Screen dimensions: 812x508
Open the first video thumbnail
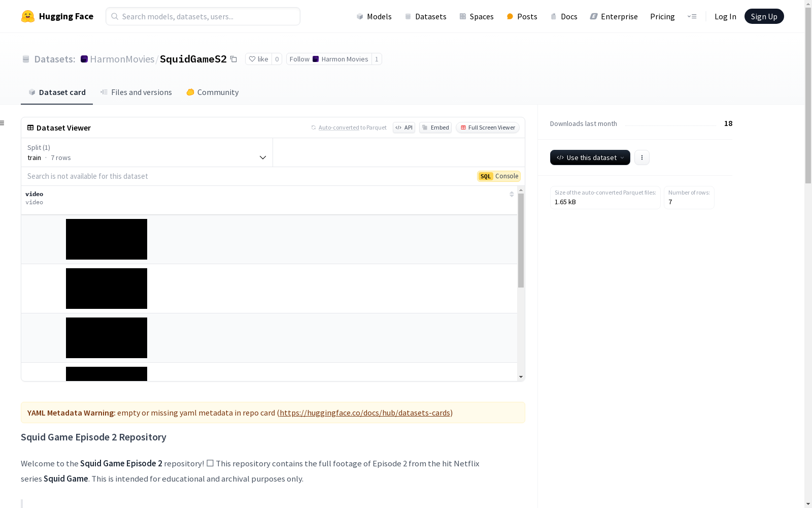[x=107, y=239]
